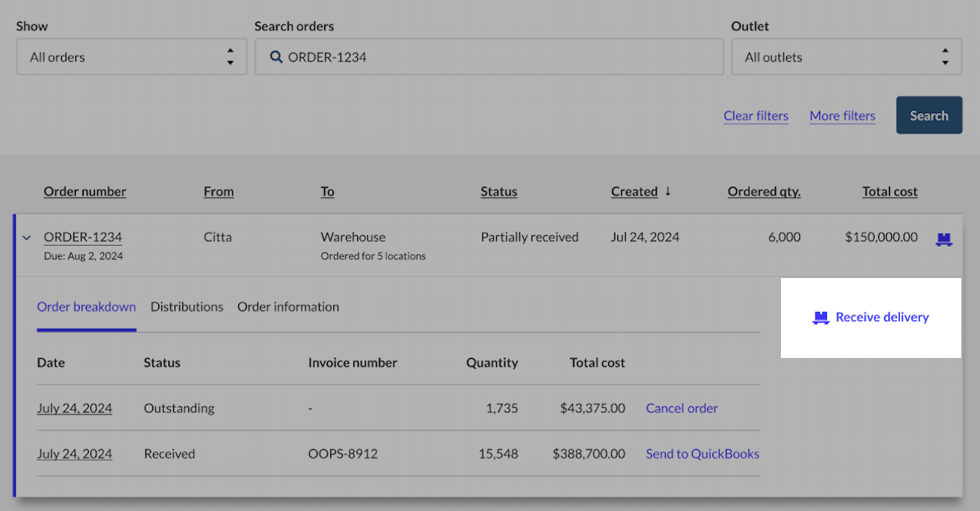Click inside the Search orders input field

tap(498, 57)
